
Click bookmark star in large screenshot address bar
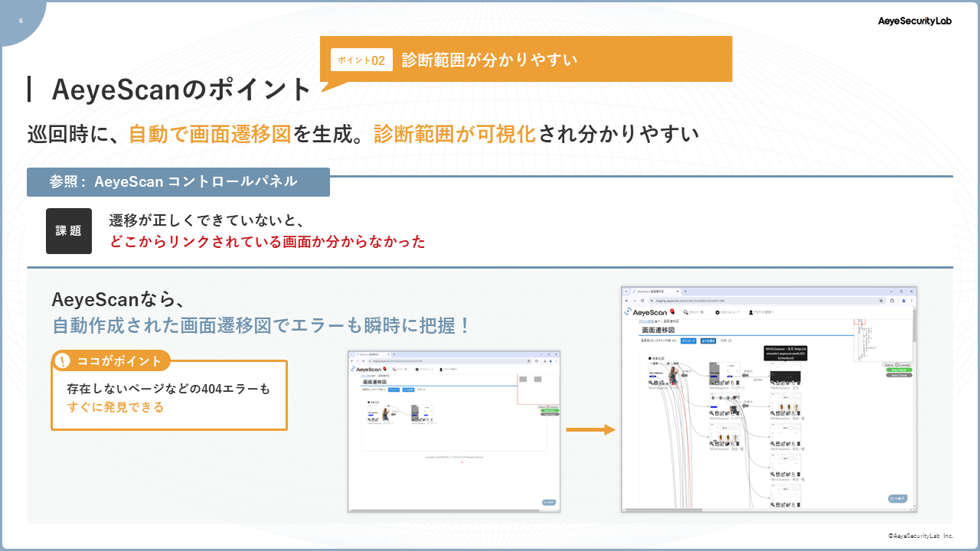881,301
